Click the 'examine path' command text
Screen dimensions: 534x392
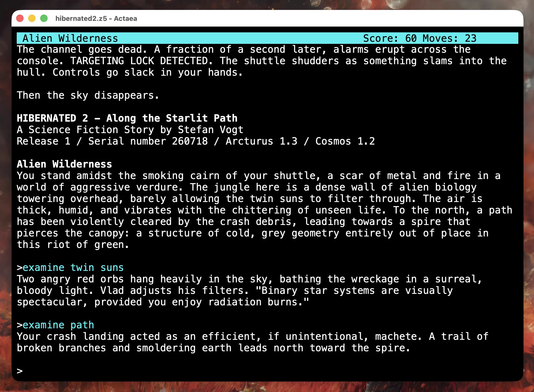[58, 325]
